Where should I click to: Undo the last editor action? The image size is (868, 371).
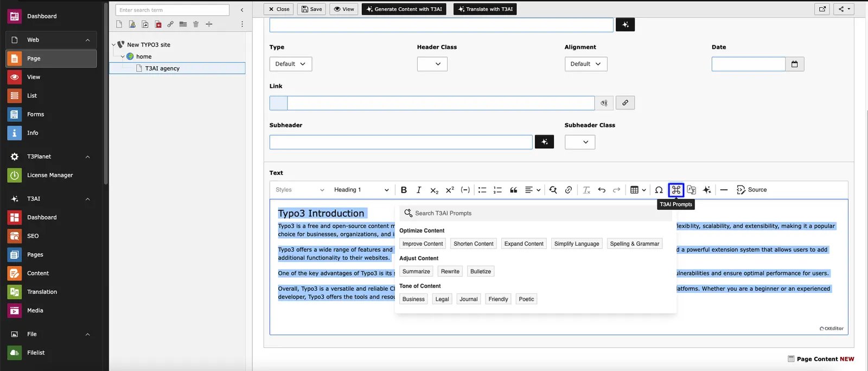pyautogui.click(x=602, y=190)
